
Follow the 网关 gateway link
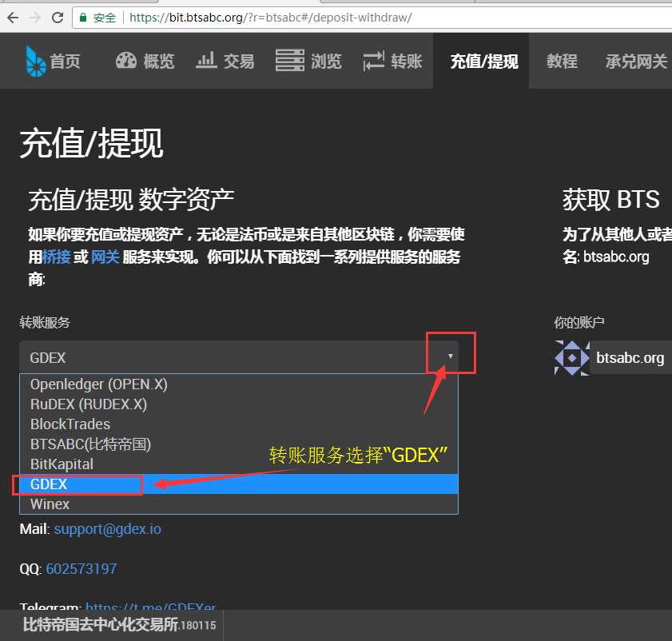105,257
